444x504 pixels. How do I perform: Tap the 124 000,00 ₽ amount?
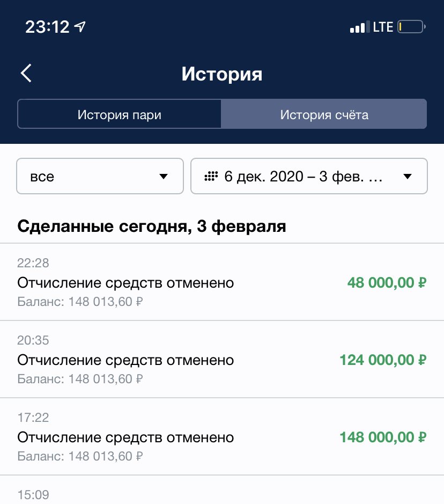(383, 360)
